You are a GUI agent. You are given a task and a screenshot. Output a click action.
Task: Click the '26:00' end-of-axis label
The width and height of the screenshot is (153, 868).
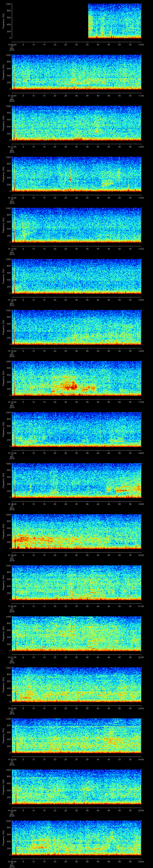(141, 862)
